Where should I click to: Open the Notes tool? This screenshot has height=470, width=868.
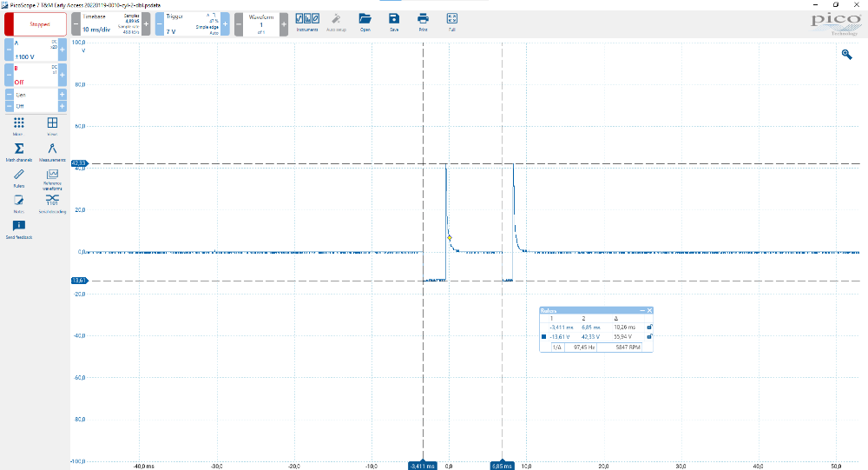(x=18, y=202)
